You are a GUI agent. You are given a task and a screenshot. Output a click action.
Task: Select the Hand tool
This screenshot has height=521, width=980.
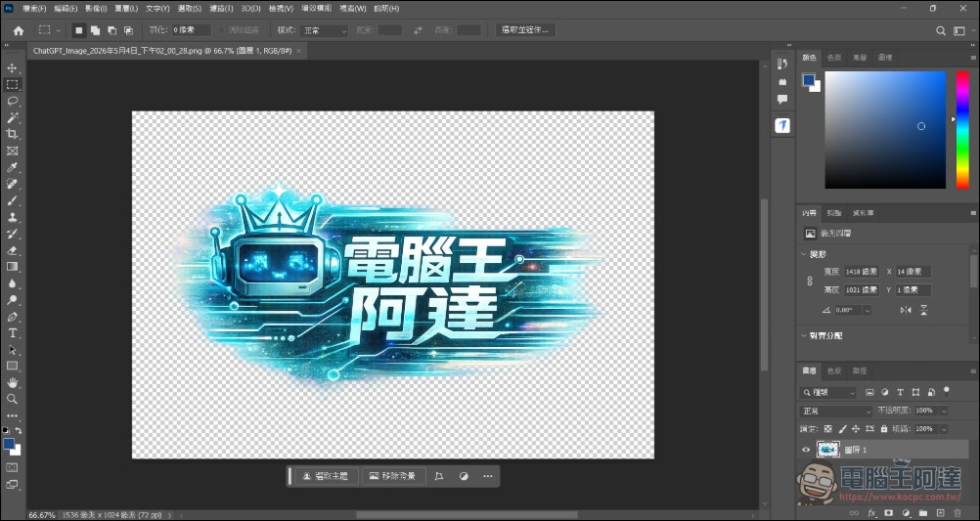point(12,382)
